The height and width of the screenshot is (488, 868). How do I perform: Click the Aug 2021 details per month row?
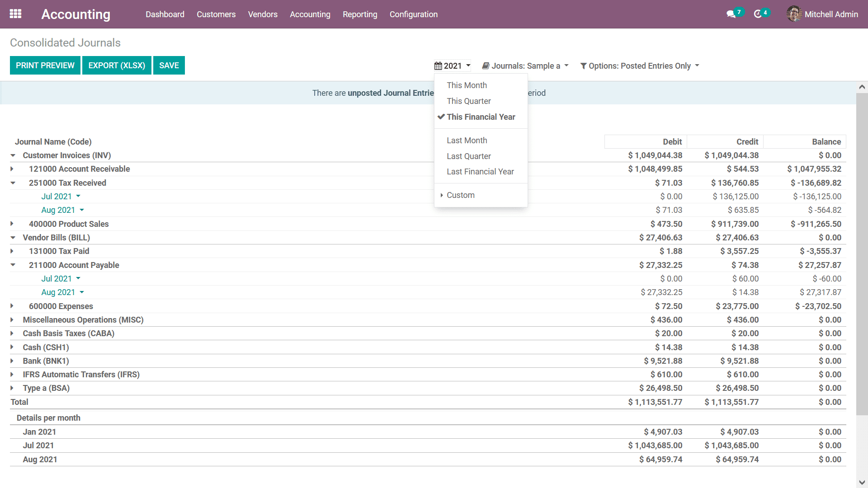click(x=428, y=460)
